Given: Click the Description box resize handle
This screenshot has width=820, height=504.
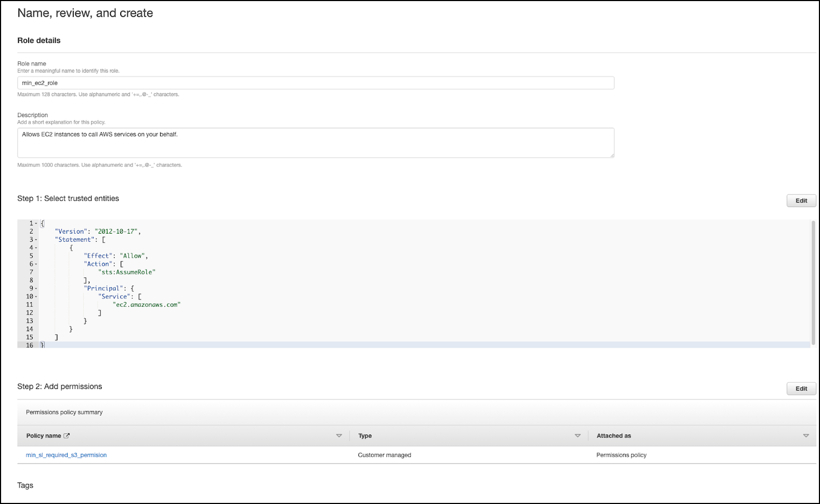Looking at the screenshot, I should coord(611,155).
